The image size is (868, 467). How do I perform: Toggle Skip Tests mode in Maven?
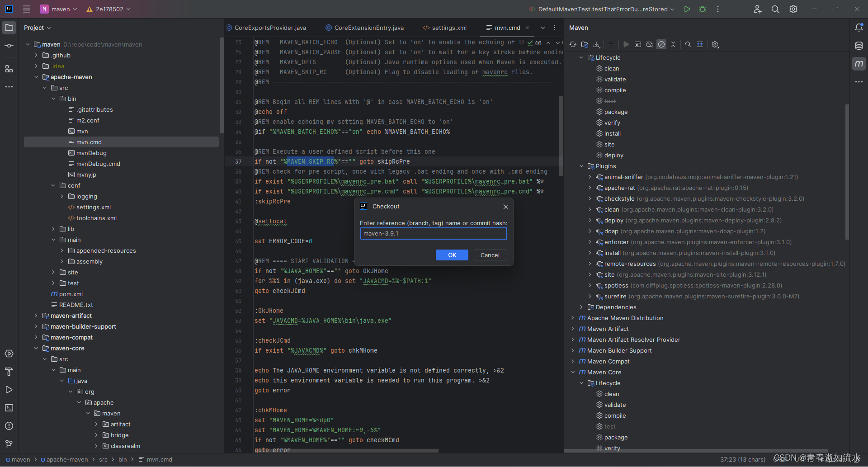[x=661, y=44]
